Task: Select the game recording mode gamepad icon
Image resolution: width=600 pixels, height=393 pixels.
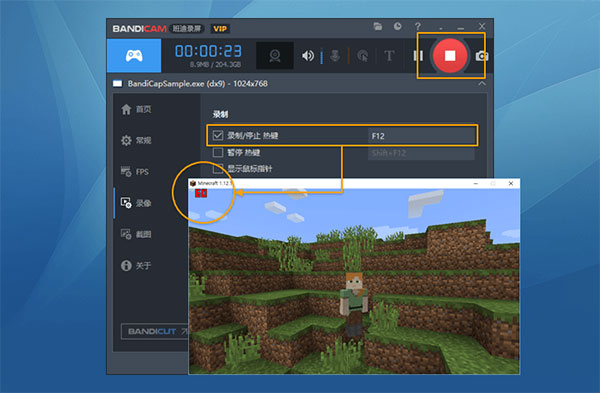Action: point(134,56)
